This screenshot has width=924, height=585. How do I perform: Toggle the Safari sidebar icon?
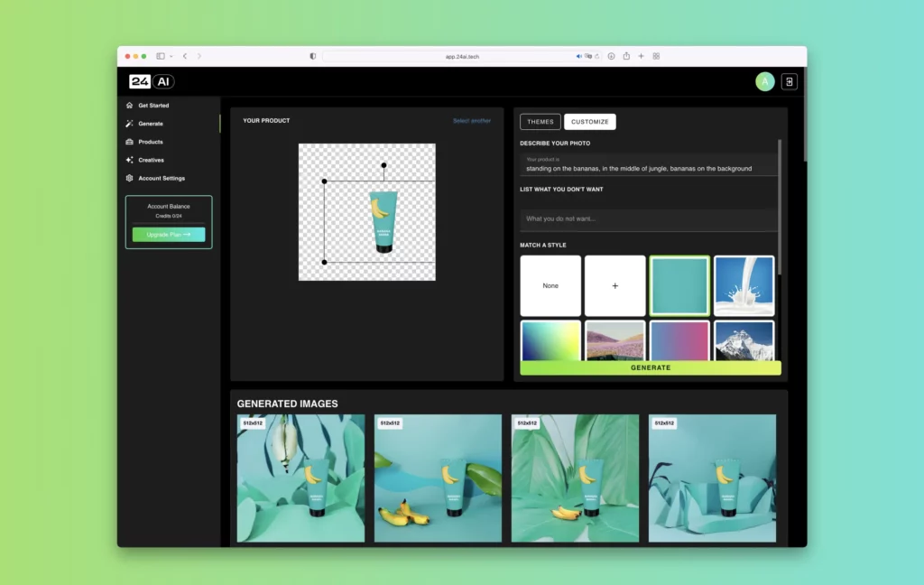[x=161, y=56]
